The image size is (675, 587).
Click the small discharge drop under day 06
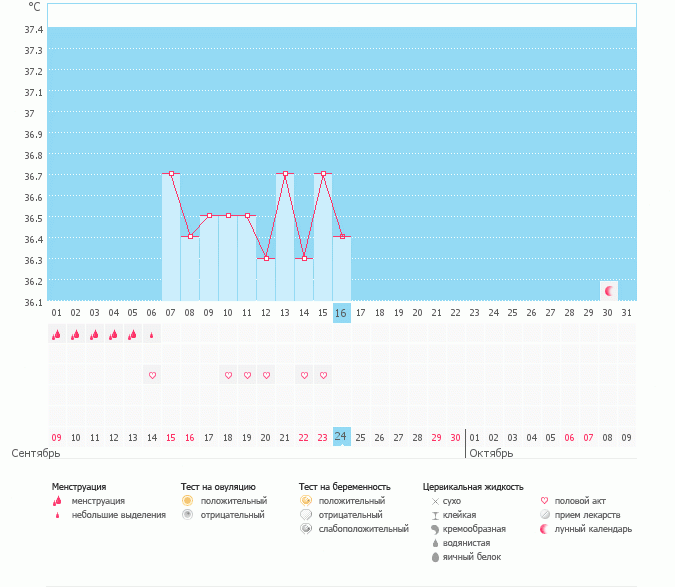tap(152, 336)
